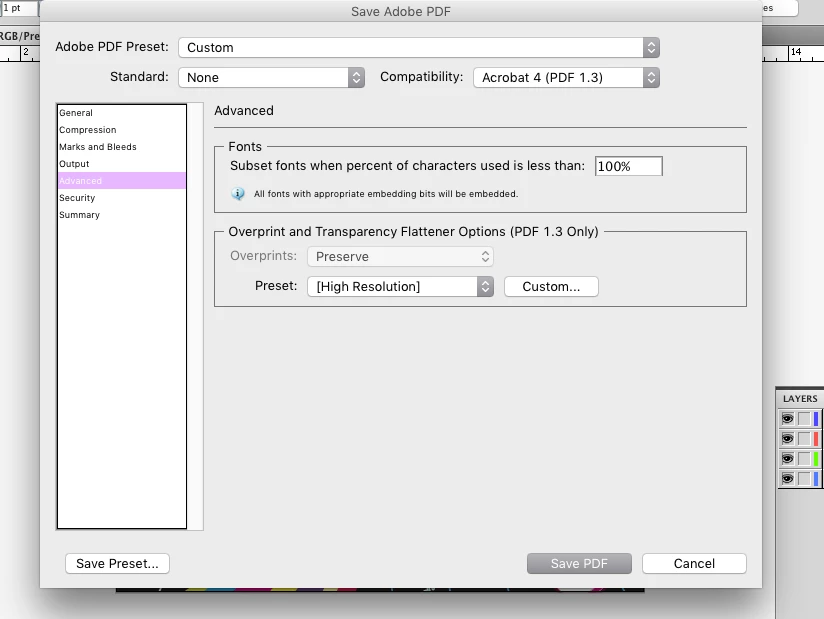Click the 1 pt stroke weight field behind dialog
This screenshot has width=824, height=619.
click(x=18, y=8)
